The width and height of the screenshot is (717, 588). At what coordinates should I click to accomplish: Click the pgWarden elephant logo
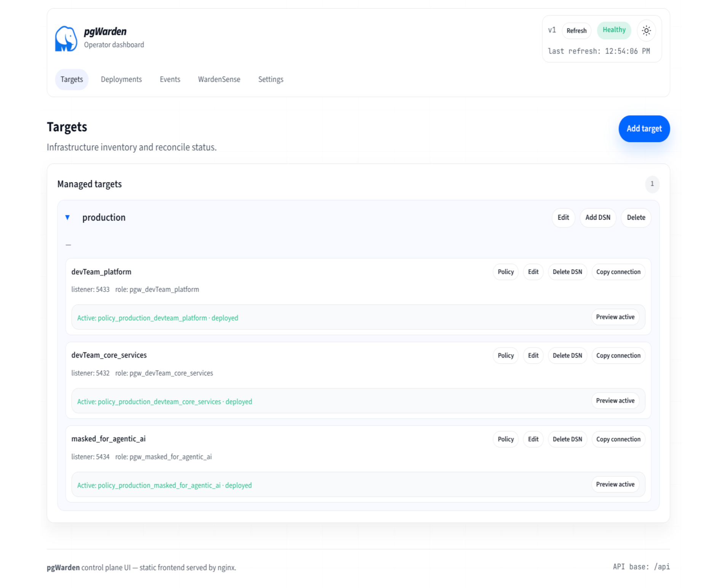pyautogui.click(x=66, y=38)
